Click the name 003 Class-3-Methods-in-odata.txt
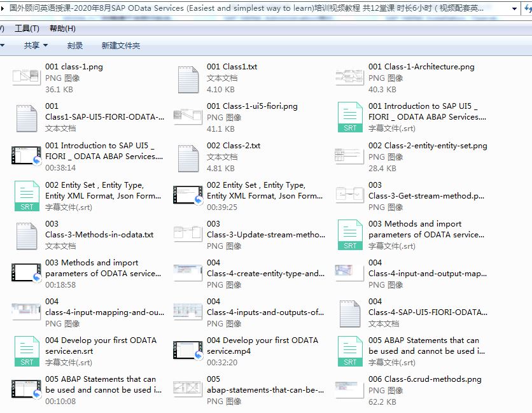The image size is (532, 413). tap(99, 229)
